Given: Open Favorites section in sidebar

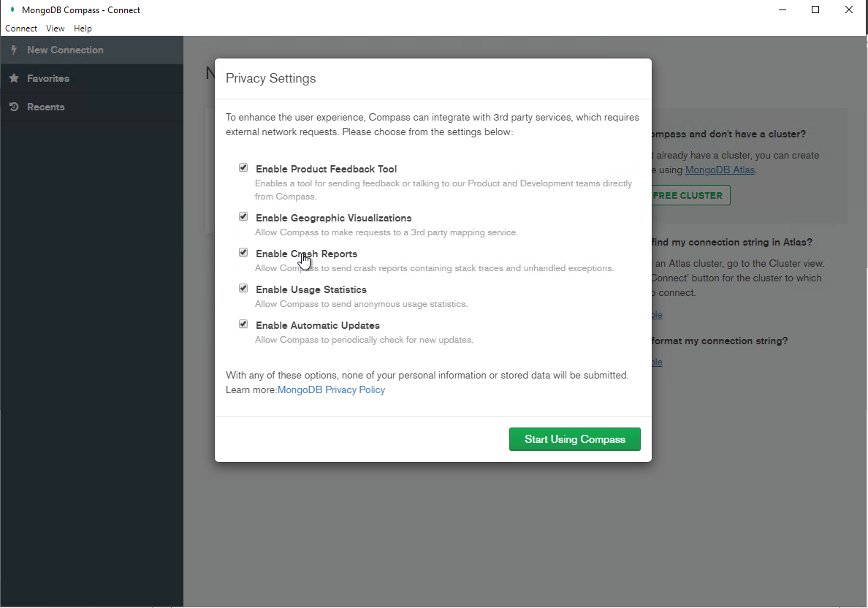Looking at the screenshot, I should coord(92,78).
